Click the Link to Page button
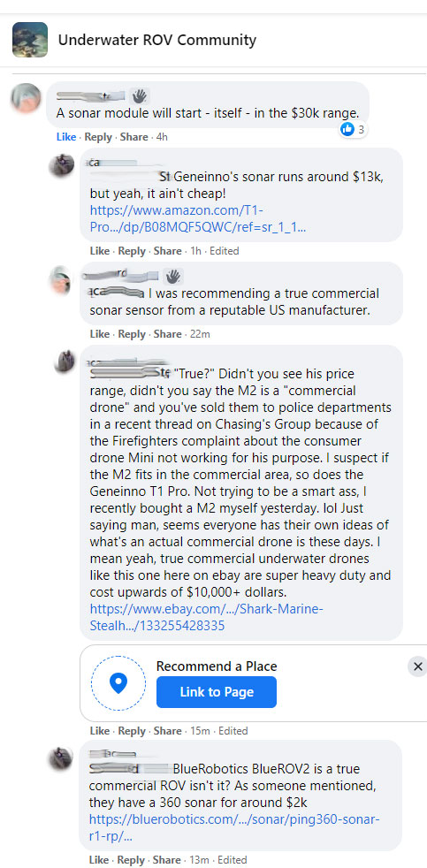The image size is (427, 868). 217,692
